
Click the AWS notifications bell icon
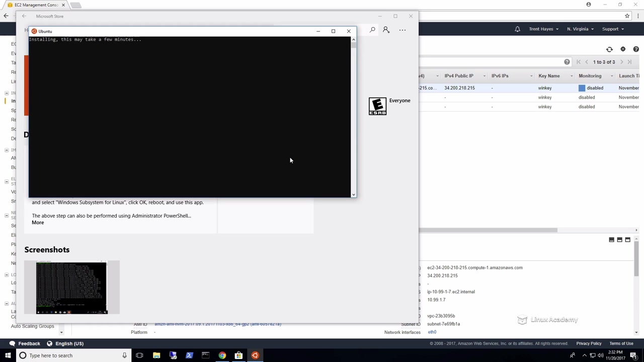click(517, 29)
